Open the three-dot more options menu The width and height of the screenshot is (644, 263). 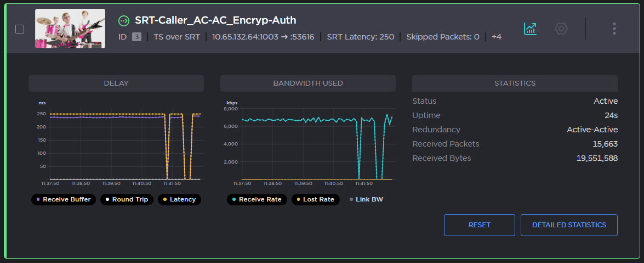(614, 29)
